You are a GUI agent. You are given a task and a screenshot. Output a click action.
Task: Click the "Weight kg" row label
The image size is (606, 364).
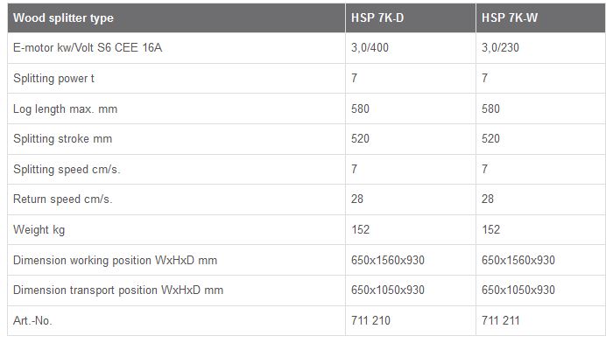coord(39,230)
